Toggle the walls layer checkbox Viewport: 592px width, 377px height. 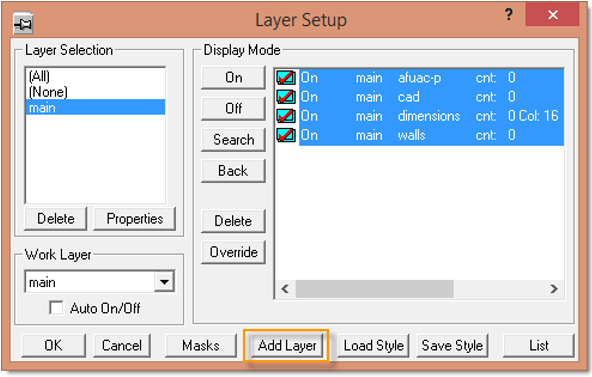click(x=286, y=135)
